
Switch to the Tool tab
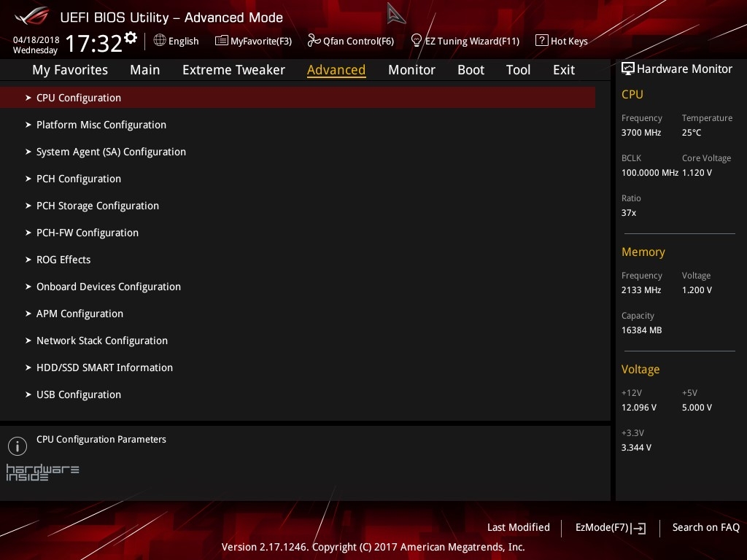[518, 70]
